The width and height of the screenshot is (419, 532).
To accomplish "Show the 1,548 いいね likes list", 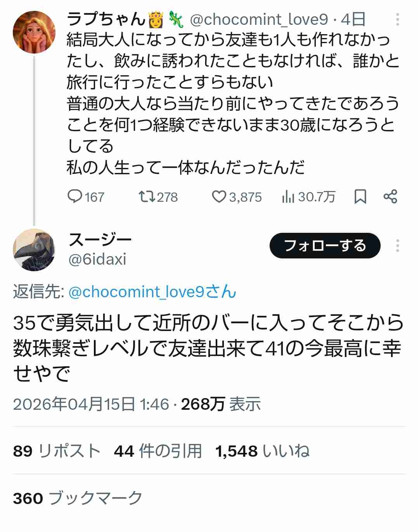I will coord(262,451).
